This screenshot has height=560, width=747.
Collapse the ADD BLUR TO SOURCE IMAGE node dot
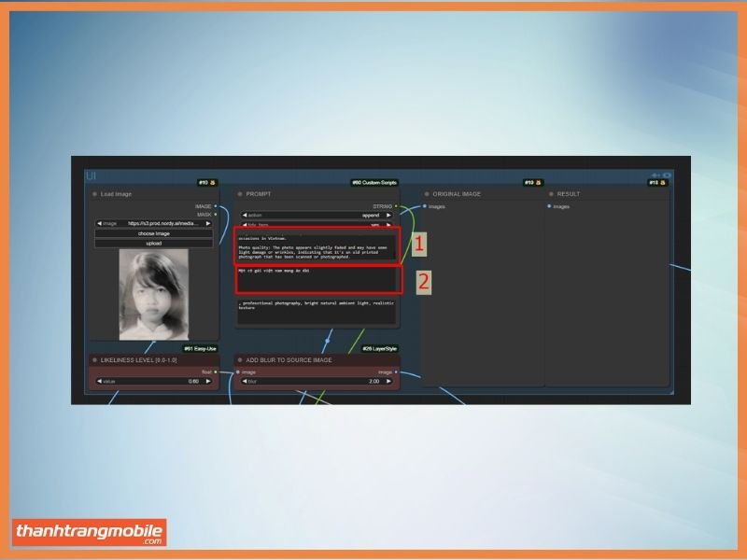click(240, 360)
